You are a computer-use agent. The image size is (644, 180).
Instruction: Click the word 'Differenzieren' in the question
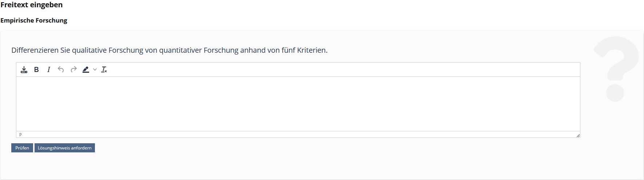click(x=35, y=50)
